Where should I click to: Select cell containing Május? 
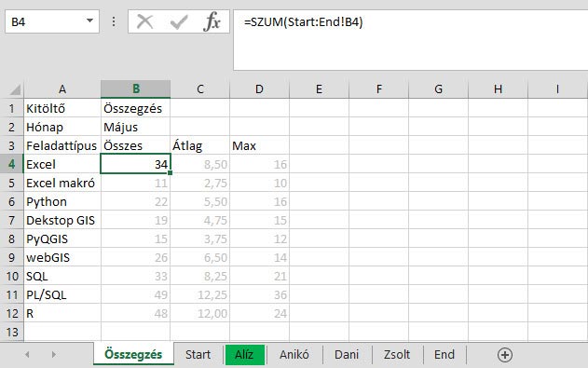pyautogui.click(x=136, y=127)
